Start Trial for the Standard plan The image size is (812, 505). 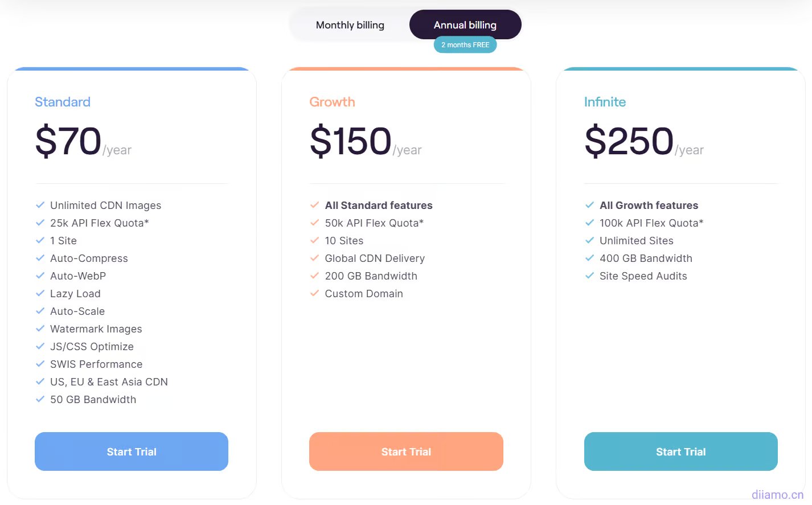[132, 451]
